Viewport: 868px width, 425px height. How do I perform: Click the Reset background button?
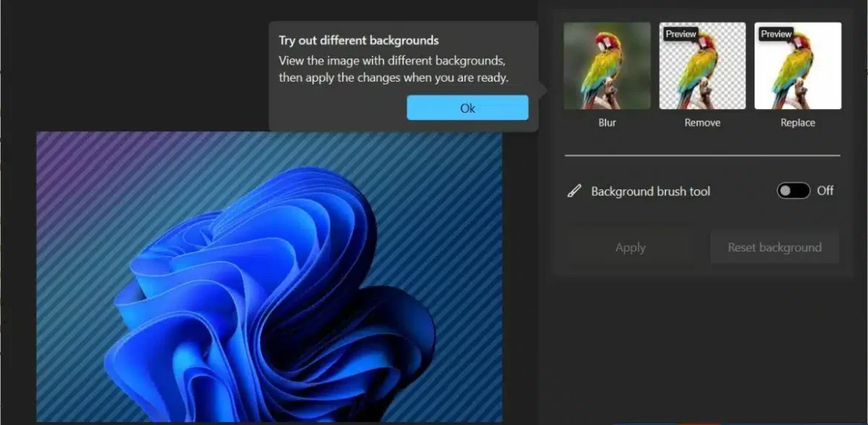point(775,248)
